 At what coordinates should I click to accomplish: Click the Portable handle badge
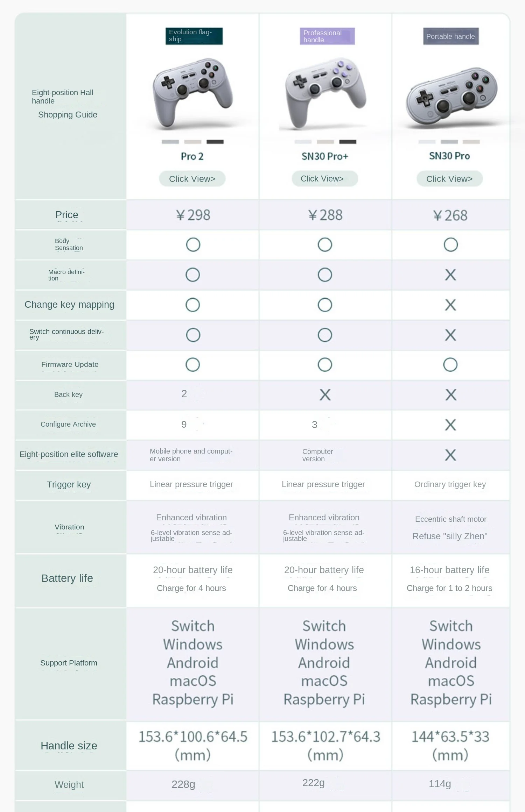[x=451, y=36]
